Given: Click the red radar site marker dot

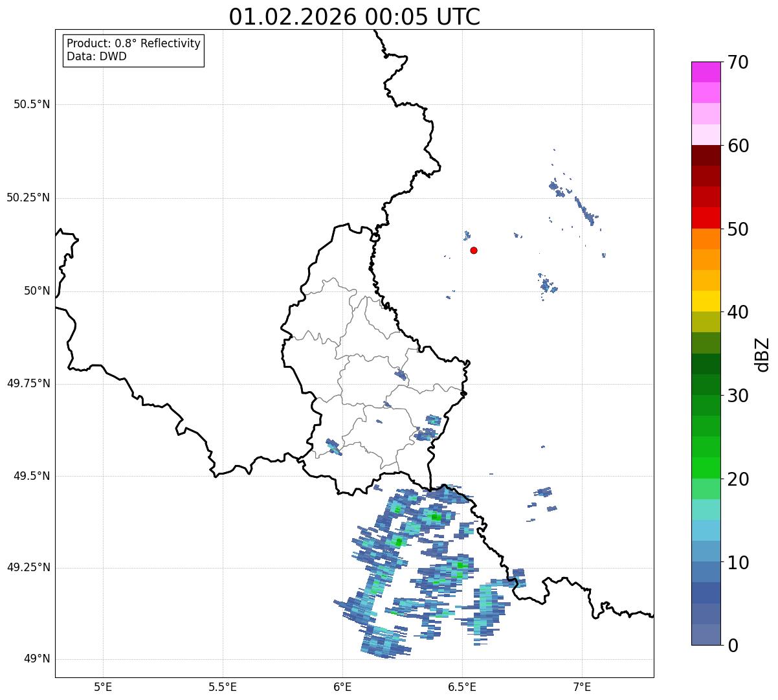Looking at the screenshot, I should [474, 250].
